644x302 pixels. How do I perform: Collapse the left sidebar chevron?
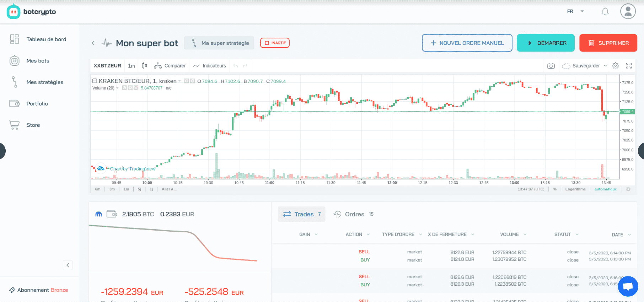[x=68, y=265]
